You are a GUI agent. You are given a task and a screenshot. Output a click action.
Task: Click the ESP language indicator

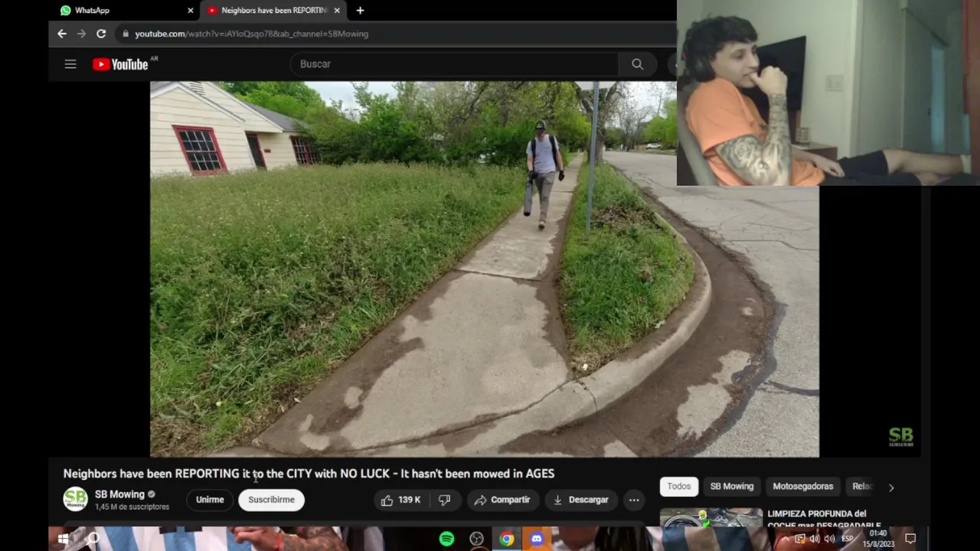tap(848, 539)
